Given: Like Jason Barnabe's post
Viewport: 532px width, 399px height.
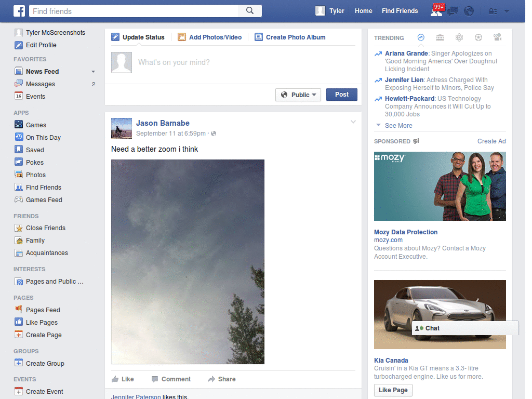Looking at the screenshot, I should pyautogui.click(x=123, y=379).
